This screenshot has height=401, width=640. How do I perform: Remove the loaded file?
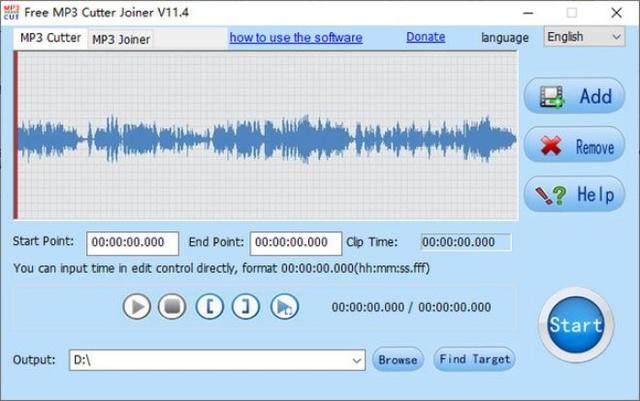click(574, 145)
